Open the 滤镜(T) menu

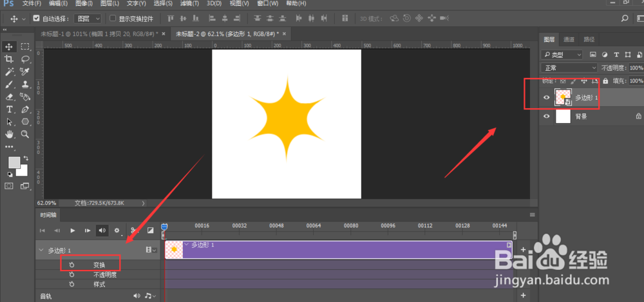pos(191,4)
